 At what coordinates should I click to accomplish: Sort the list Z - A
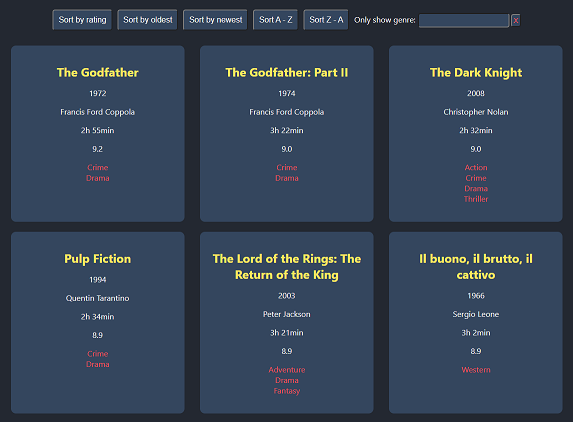tap(326, 20)
